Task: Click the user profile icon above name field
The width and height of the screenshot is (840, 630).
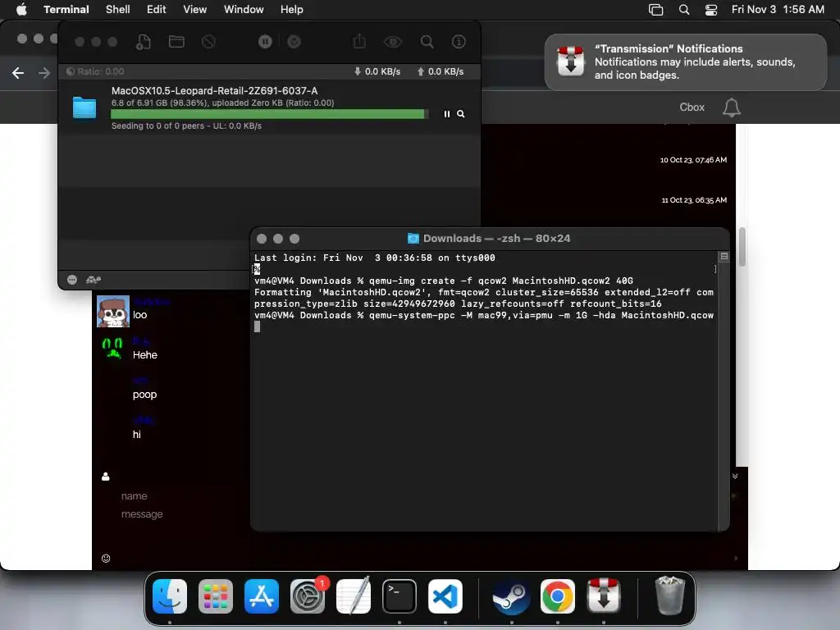Action: click(106, 477)
